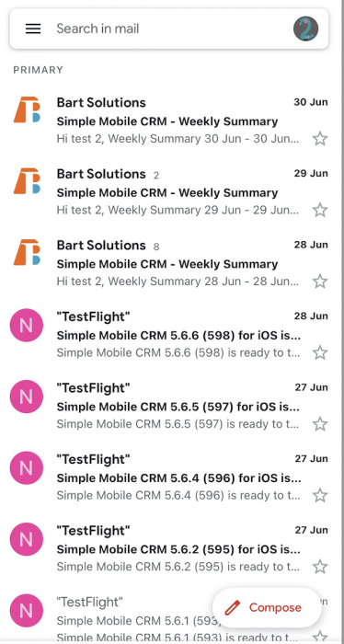Click Bart Solutions logo on 29 Jun email
This screenshot has height=644, width=344.
point(27,180)
